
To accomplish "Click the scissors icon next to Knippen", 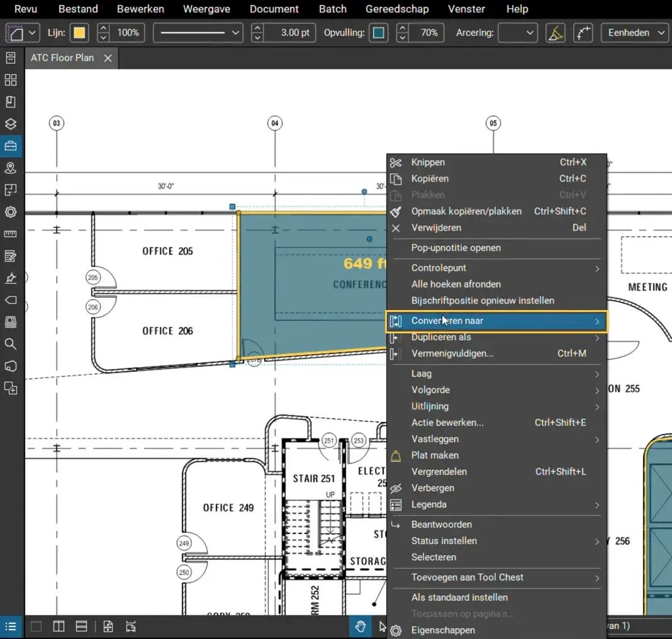I will pyautogui.click(x=396, y=163).
